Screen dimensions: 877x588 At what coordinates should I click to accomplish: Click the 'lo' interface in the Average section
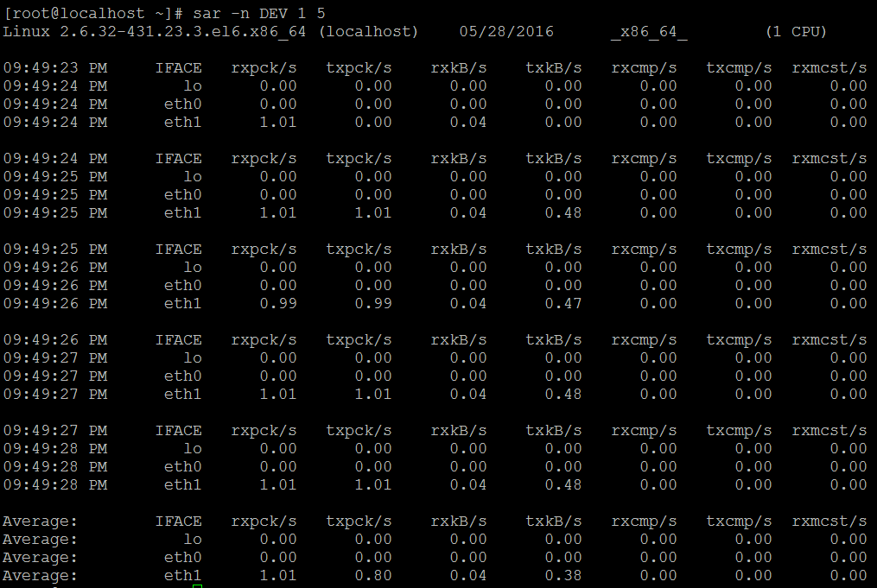click(192, 540)
